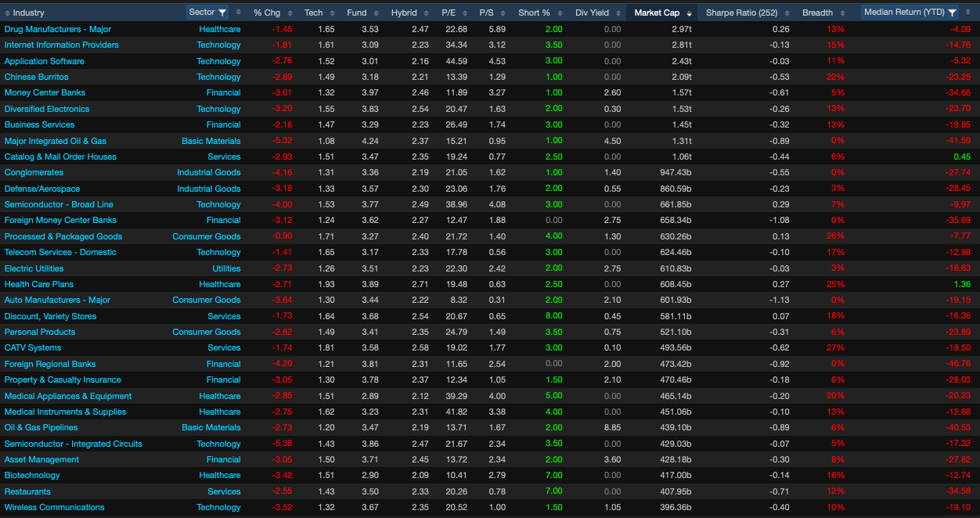This screenshot has height=518, width=980.
Task: Open Biotechnology industry link
Action: (x=32, y=475)
